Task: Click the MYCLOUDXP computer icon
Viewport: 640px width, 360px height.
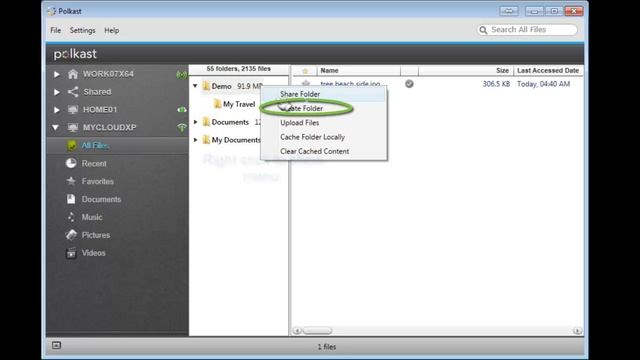Action: 73,127
